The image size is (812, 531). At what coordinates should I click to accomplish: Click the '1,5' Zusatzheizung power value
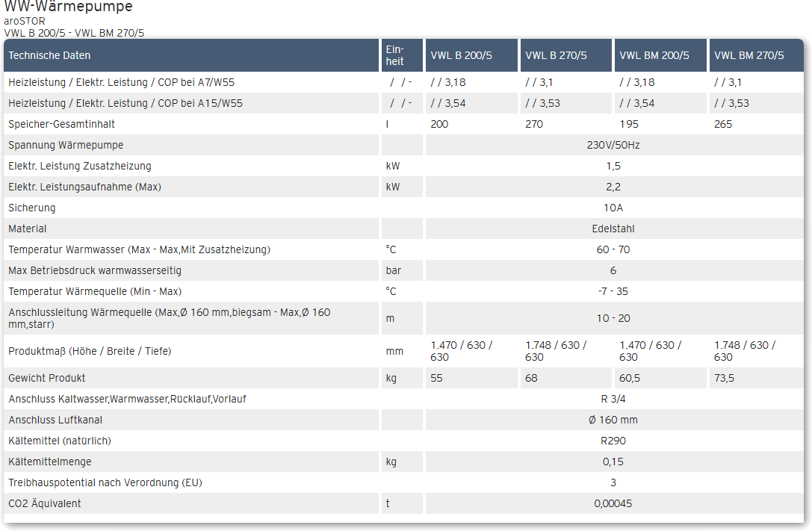click(613, 166)
